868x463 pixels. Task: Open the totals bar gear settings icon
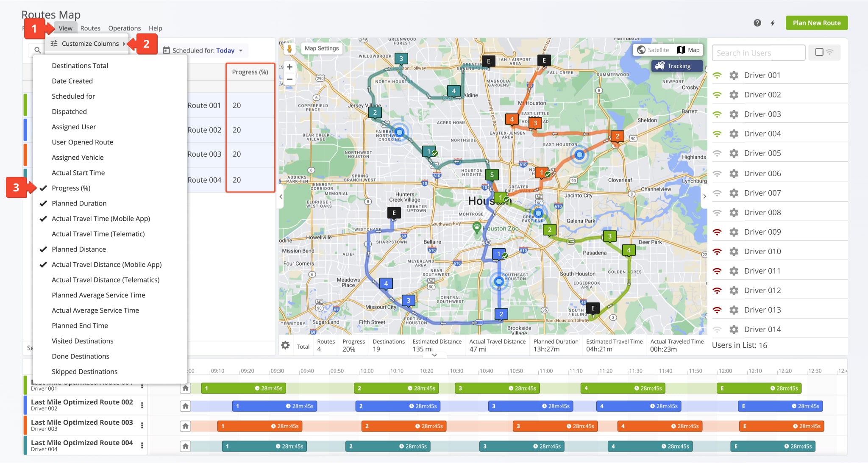pyautogui.click(x=286, y=345)
